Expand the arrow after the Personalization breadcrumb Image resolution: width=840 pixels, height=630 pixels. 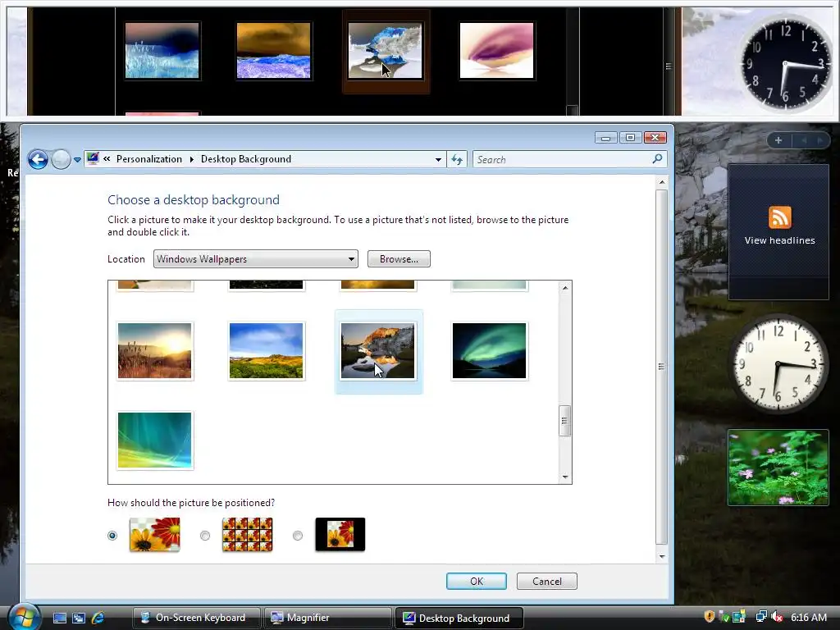pos(192,159)
